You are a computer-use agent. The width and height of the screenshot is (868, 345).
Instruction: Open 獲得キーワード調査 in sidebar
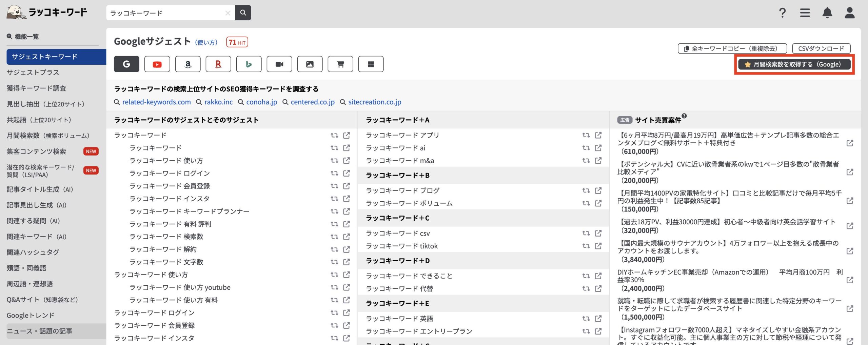[x=36, y=88]
